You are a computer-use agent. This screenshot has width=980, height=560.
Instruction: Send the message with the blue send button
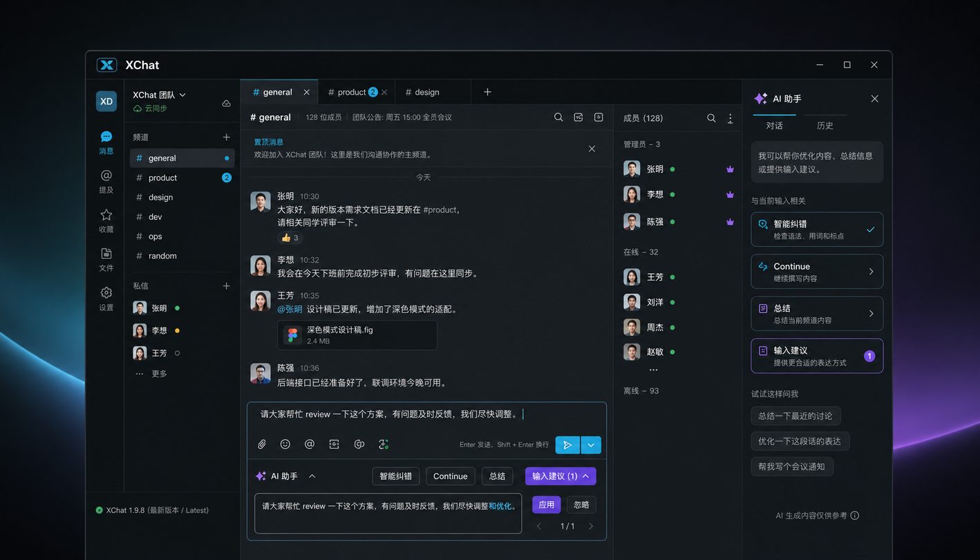coord(567,445)
